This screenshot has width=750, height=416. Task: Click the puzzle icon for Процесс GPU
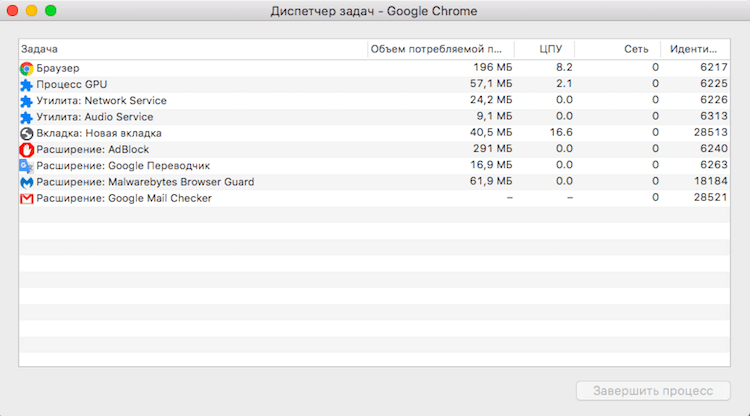click(27, 85)
